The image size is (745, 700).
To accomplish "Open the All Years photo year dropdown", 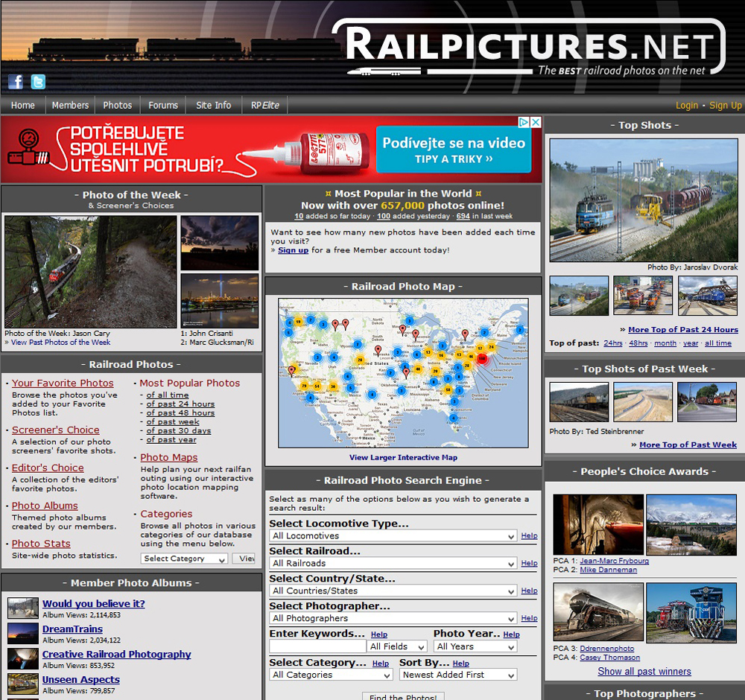I will point(475,646).
